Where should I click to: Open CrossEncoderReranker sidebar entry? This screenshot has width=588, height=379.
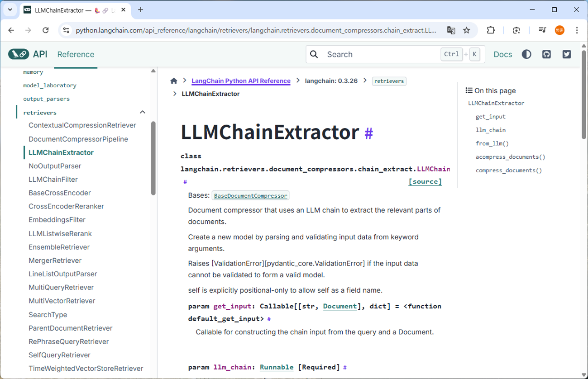point(66,206)
